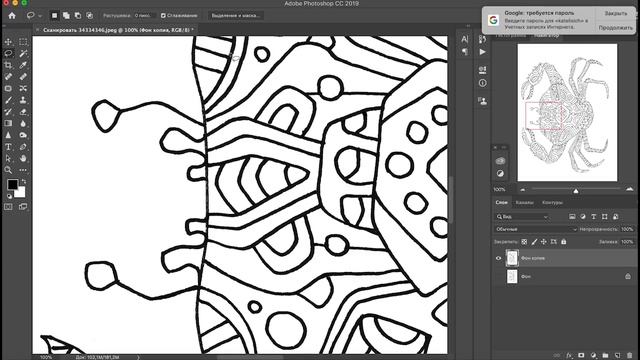Select the Path Selection arrow tool
The height and width of the screenshot is (360, 640).
[x=8, y=158]
